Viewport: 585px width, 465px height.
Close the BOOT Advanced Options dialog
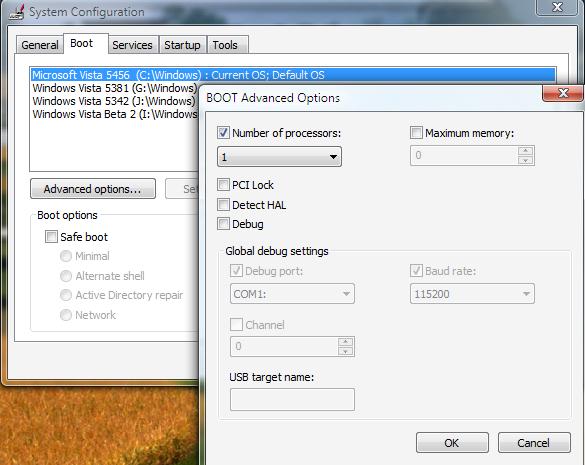point(563,93)
